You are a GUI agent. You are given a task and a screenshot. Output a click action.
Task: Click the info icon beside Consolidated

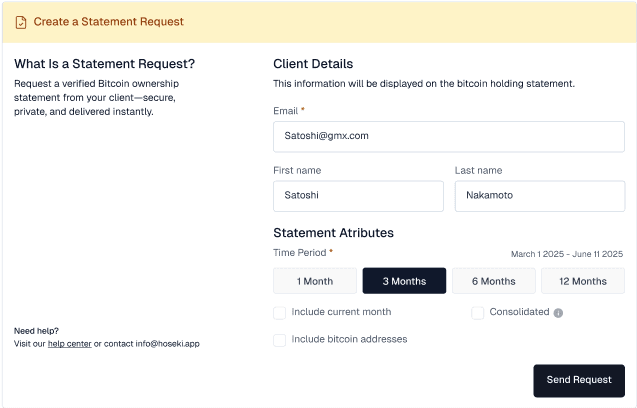[x=558, y=313]
